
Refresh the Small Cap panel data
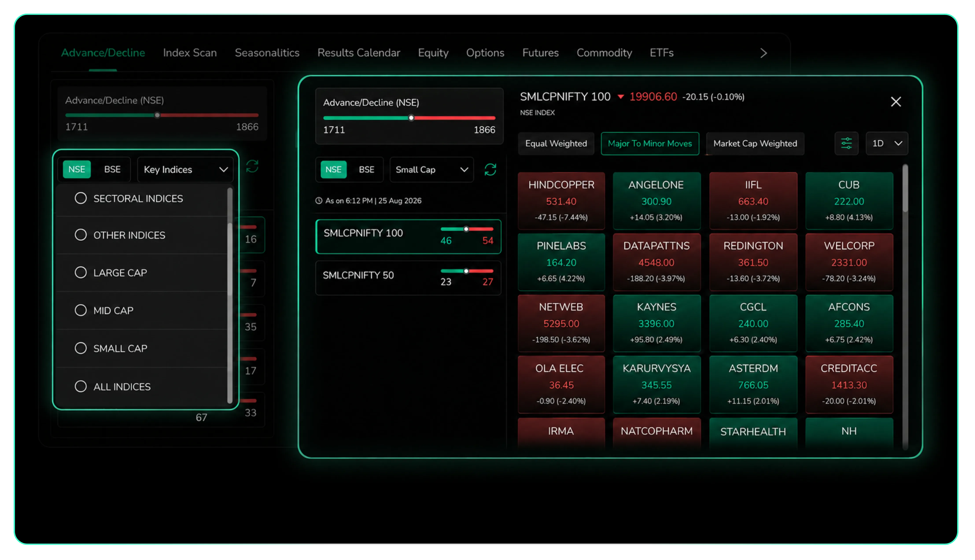point(490,170)
